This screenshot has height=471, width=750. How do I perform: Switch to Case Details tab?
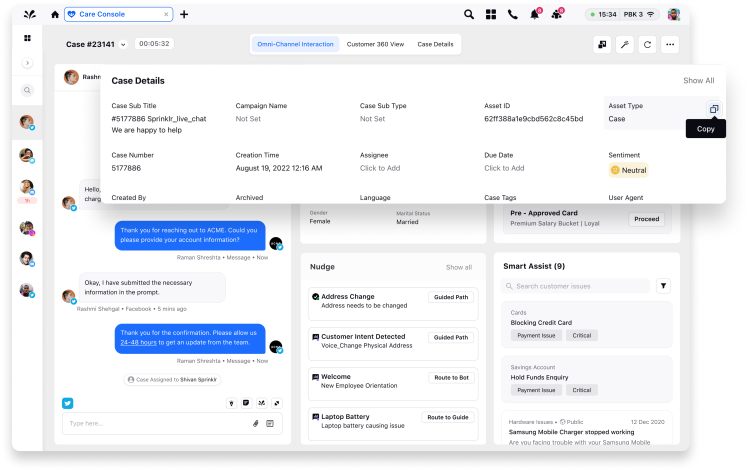pos(435,44)
